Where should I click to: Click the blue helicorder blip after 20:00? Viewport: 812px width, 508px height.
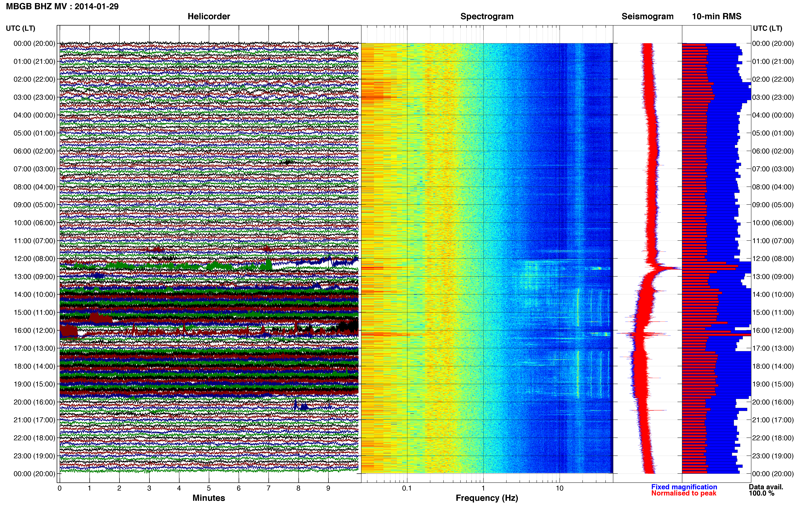pos(301,406)
